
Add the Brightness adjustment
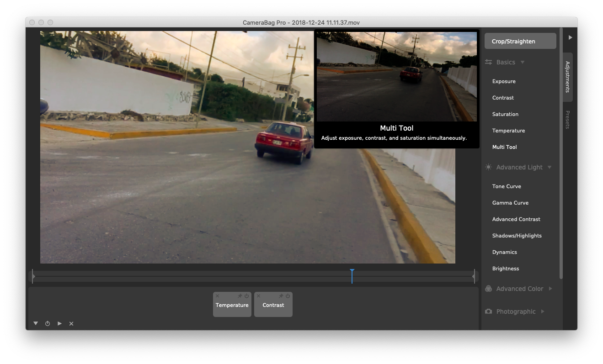point(506,269)
